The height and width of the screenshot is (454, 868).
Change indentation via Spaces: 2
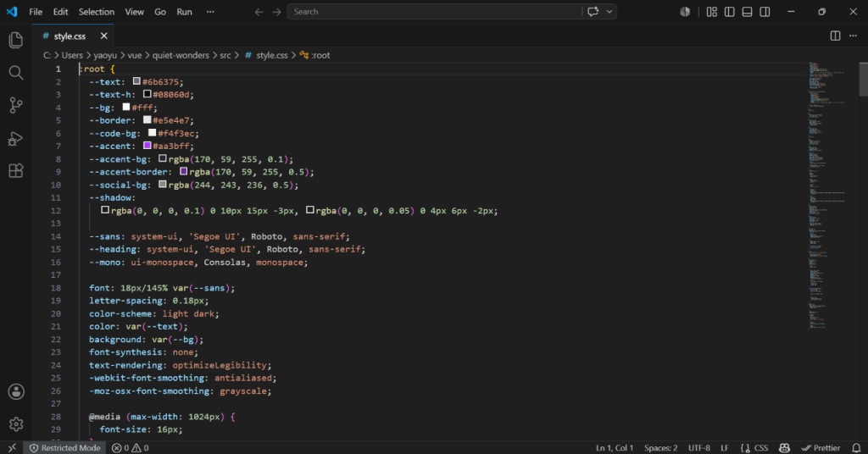(660, 448)
